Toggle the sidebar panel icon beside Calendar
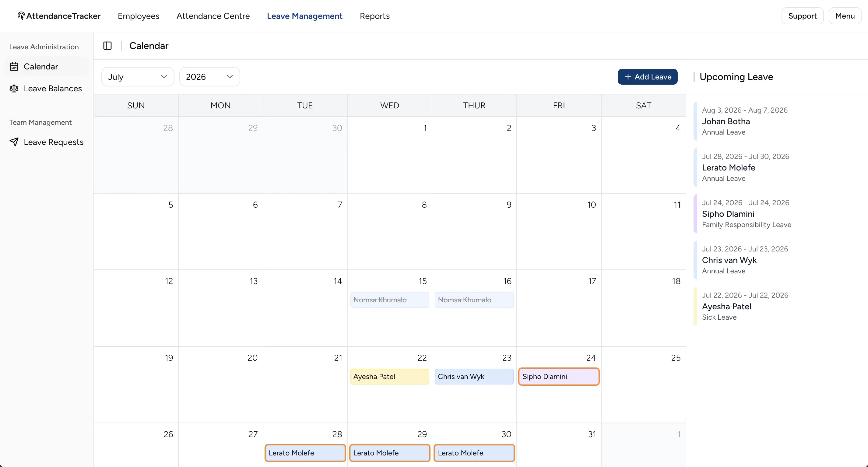The height and width of the screenshot is (467, 868). [107, 46]
